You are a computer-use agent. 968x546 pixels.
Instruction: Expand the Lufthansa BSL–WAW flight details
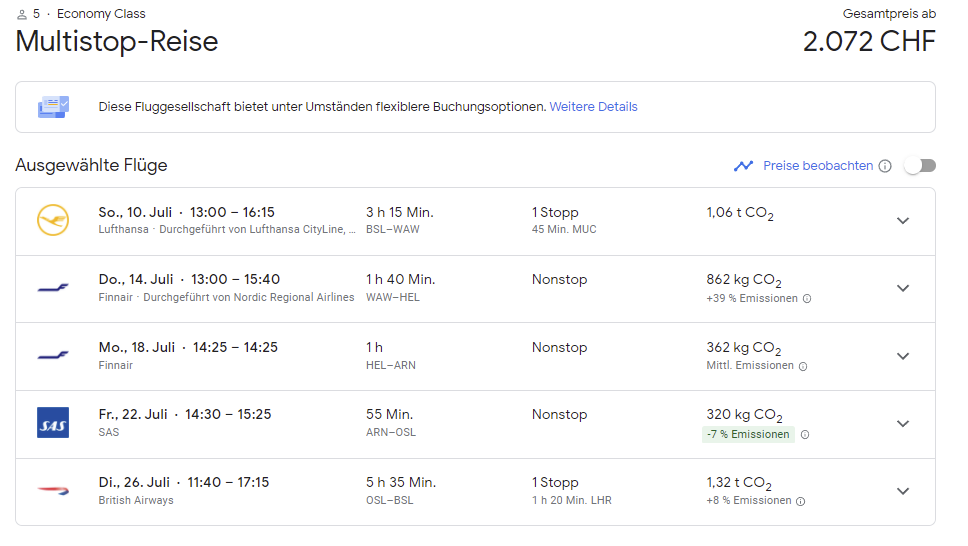coord(903,221)
